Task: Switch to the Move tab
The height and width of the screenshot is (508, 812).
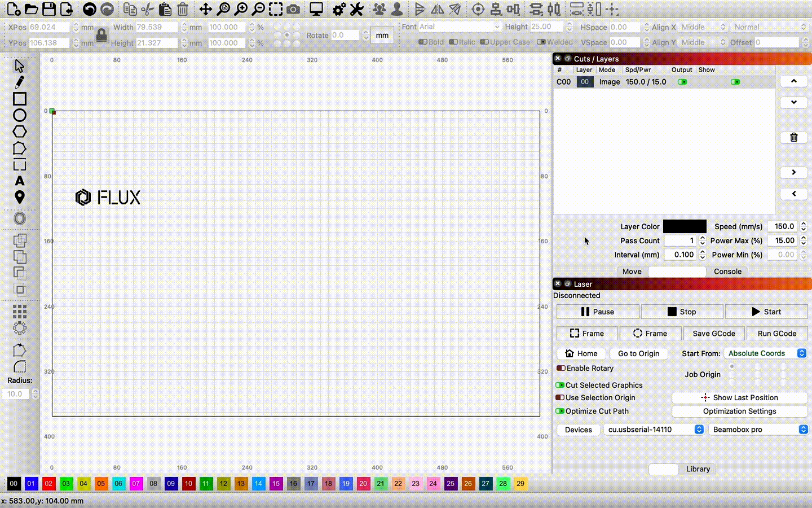Action: [632, 271]
